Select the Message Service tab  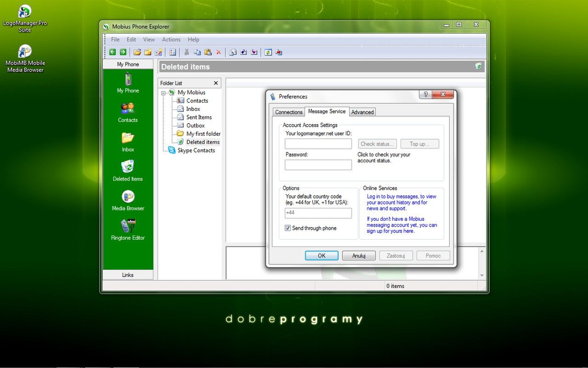point(327,111)
